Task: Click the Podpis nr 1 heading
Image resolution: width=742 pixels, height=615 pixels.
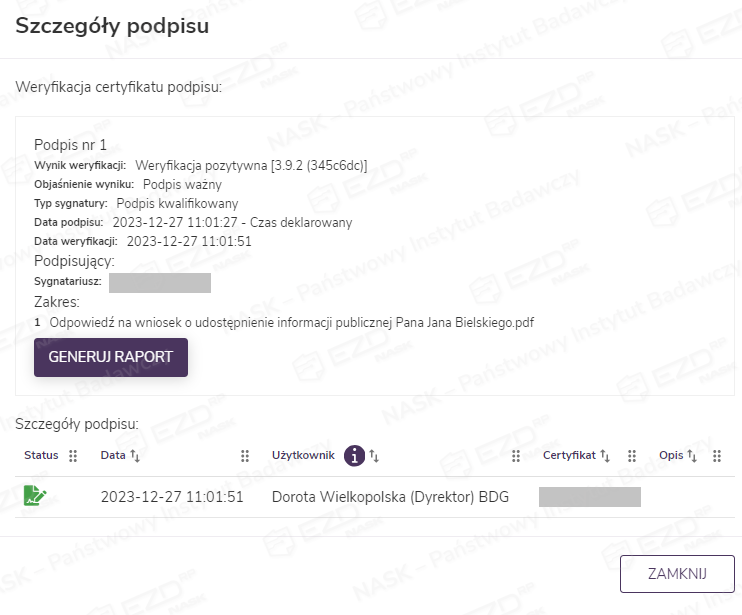Action: point(70,145)
